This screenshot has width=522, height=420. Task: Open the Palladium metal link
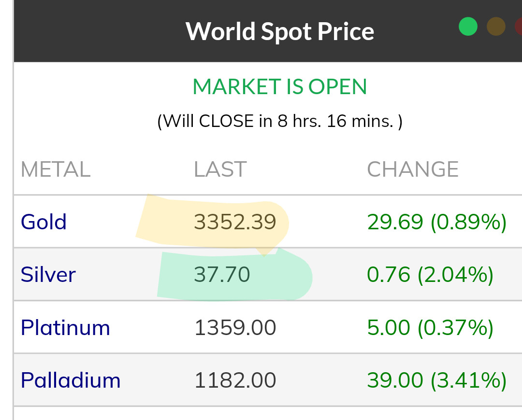(71, 380)
